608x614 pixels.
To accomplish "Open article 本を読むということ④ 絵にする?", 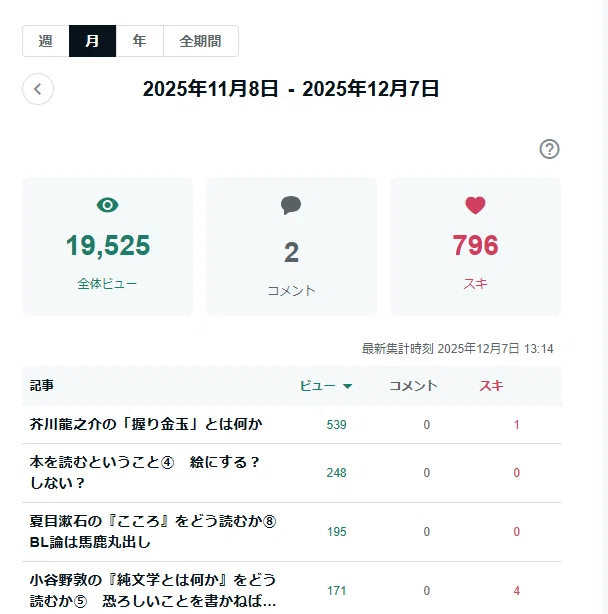I will pyautogui.click(x=144, y=473).
